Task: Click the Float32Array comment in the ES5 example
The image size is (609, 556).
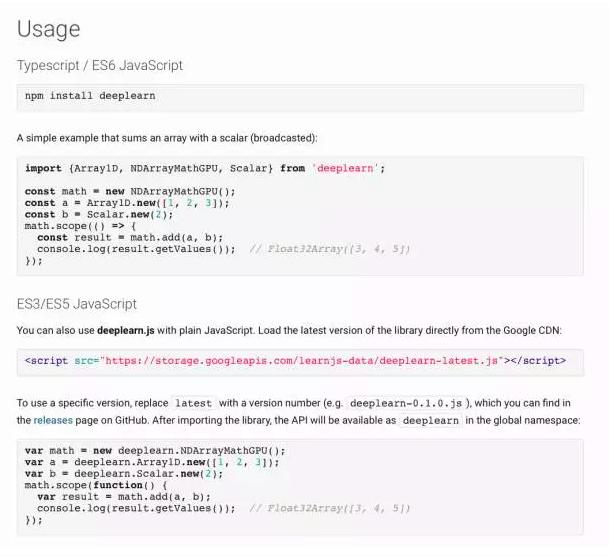Action: click(x=329, y=508)
